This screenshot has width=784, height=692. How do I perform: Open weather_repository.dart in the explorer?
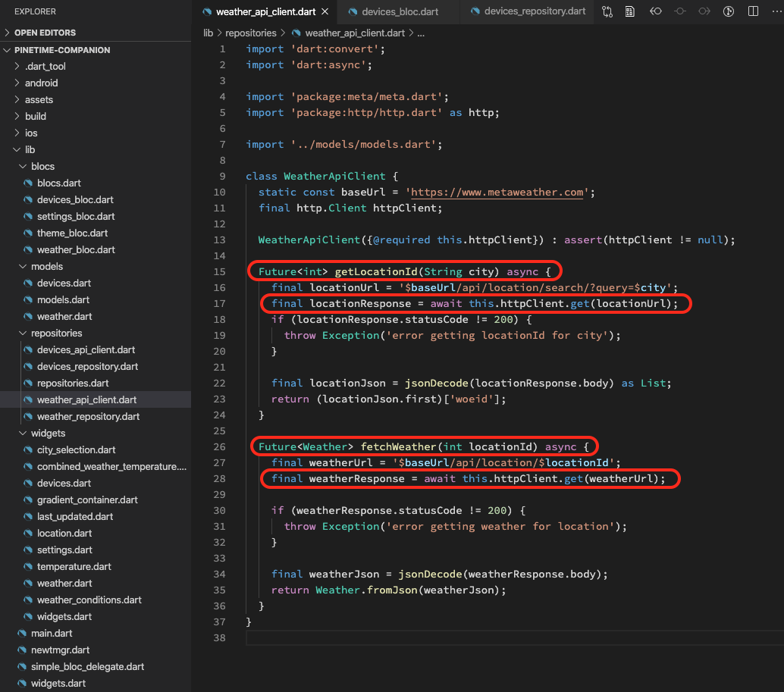click(x=88, y=417)
